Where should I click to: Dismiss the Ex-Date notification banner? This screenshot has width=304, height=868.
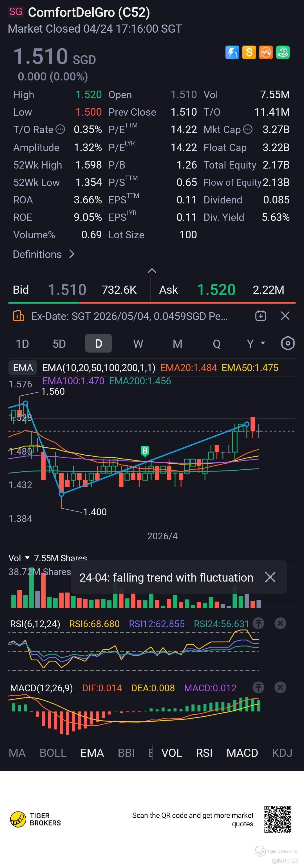coord(285,316)
